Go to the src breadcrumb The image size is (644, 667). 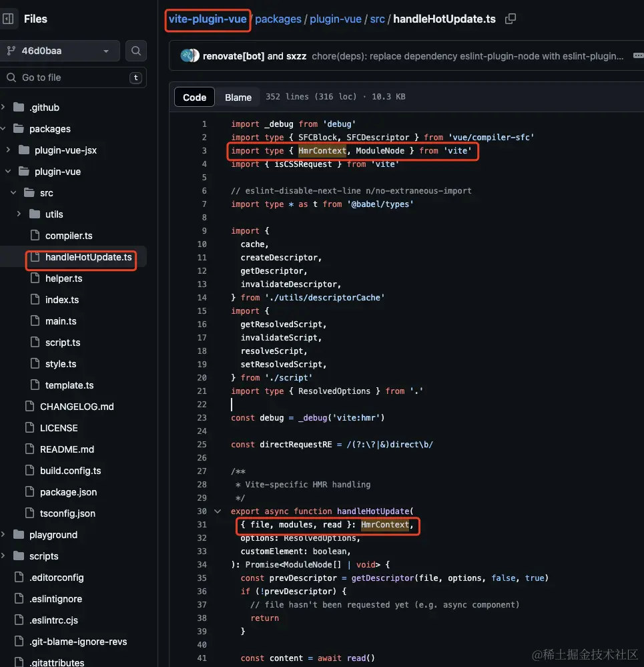[x=377, y=19]
